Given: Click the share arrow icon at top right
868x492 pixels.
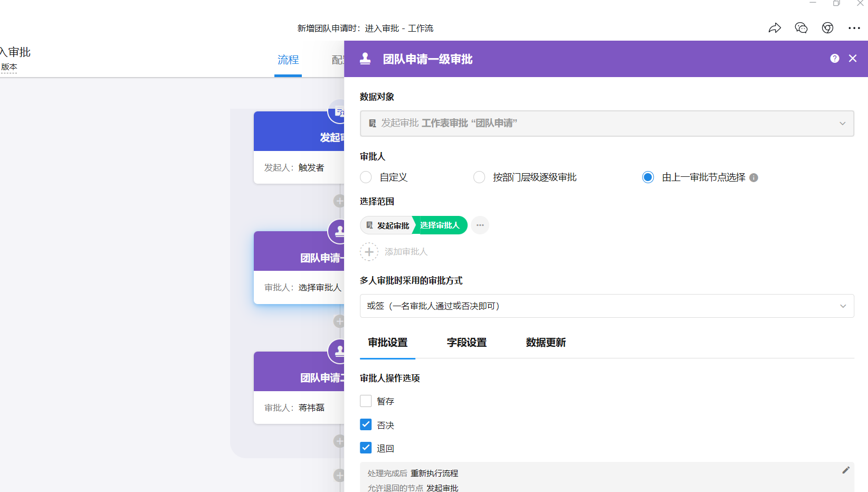Looking at the screenshot, I should coord(775,27).
